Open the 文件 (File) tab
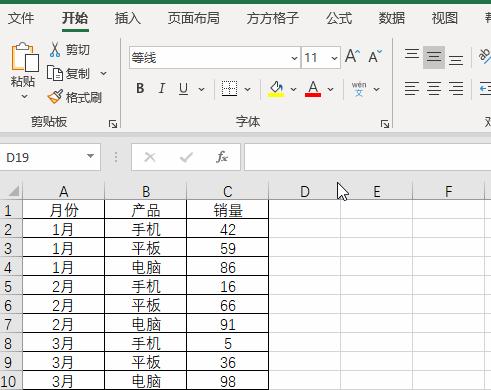Screen dimensions: 491x390 point(21,18)
